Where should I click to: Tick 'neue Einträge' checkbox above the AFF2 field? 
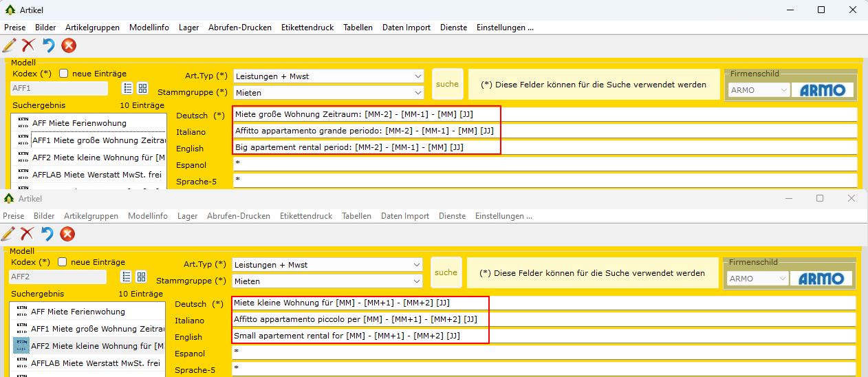(x=63, y=262)
